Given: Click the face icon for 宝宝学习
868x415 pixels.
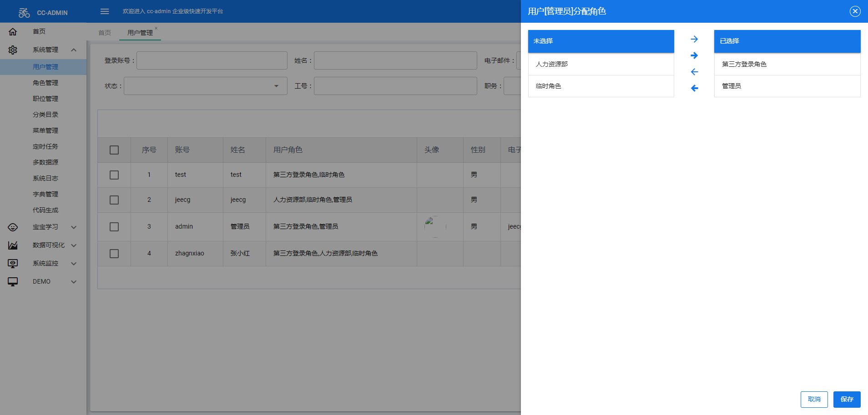Looking at the screenshot, I should pyautogui.click(x=13, y=227).
